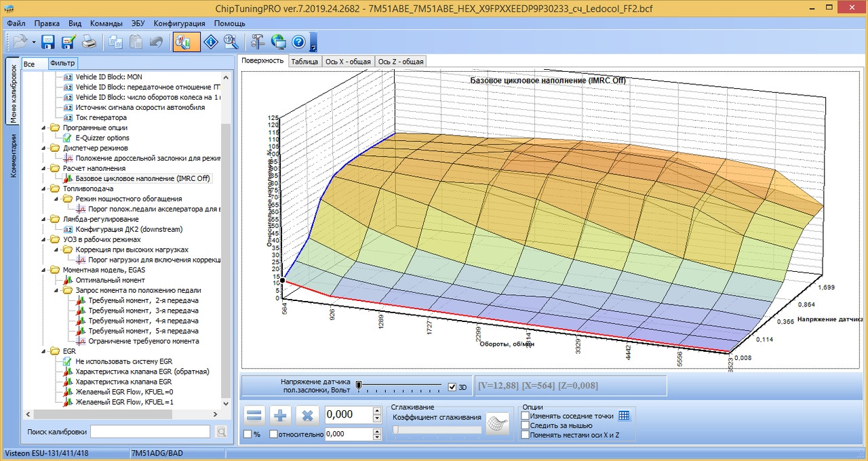Image resolution: width=868 pixels, height=461 pixels.
Task: Click the Save floppy disk icon
Action: 48,42
